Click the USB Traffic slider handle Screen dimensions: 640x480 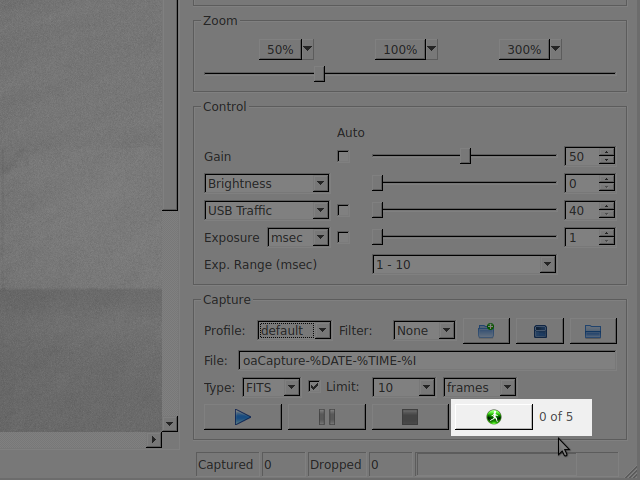click(378, 210)
